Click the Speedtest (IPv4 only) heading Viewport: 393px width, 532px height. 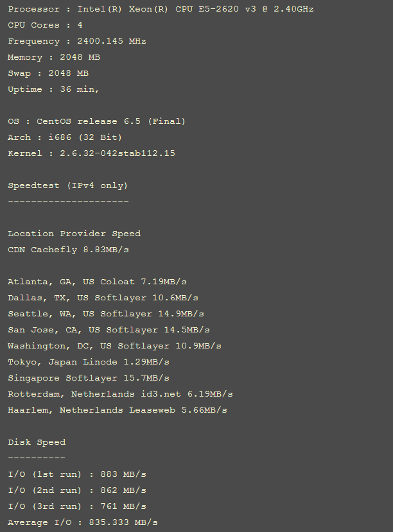[68, 185]
